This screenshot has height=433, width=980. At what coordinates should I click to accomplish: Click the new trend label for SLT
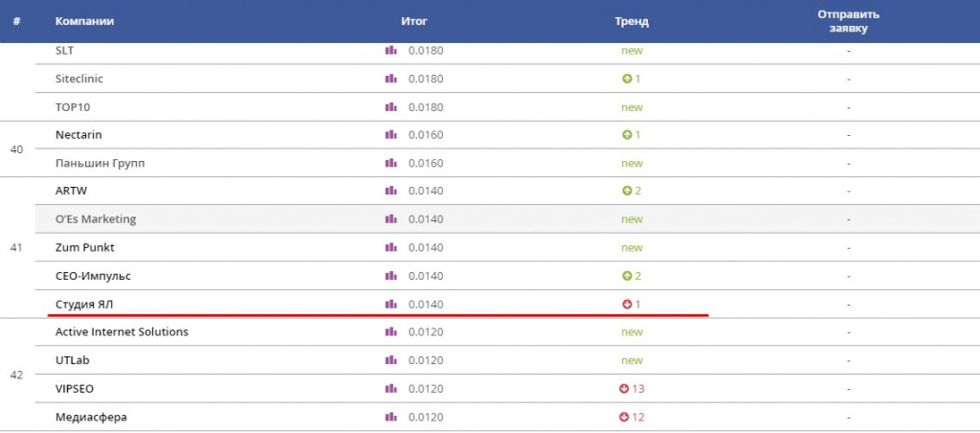coord(632,51)
